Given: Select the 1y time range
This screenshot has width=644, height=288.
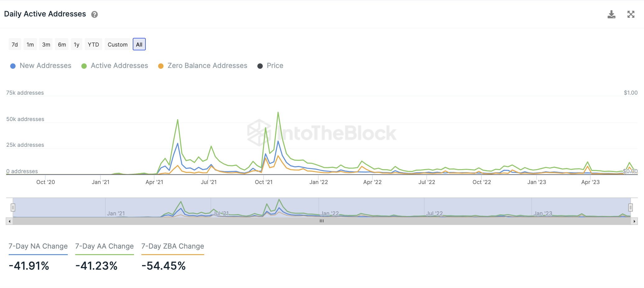Looking at the screenshot, I should click(76, 44).
